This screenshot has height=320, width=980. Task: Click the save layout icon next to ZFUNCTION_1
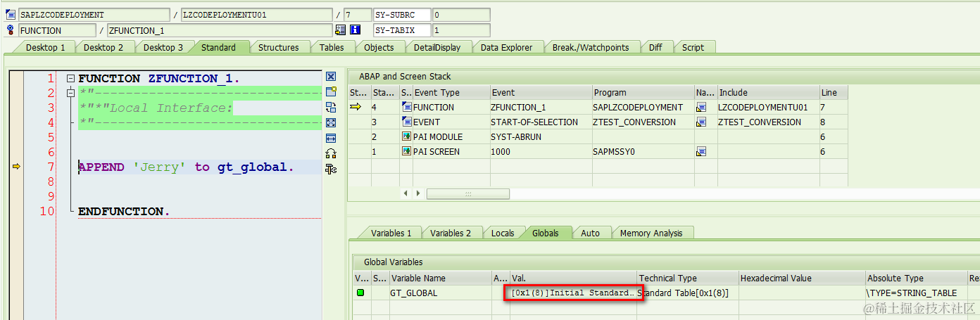click(x=341, y=30)
